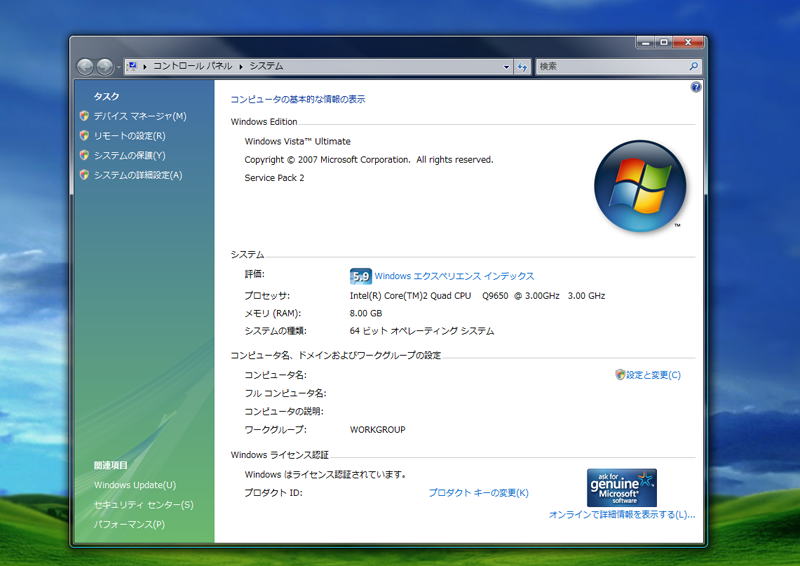Select the コントロール パネル breadcrumb
This screenshot has height=566, width=800.
click(192, 66)
